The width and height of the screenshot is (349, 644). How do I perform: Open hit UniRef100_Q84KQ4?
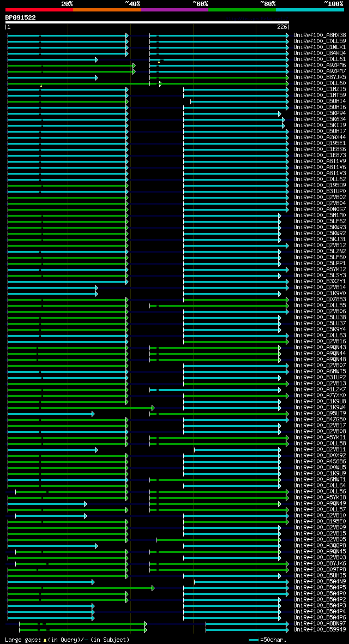point(320,53)
